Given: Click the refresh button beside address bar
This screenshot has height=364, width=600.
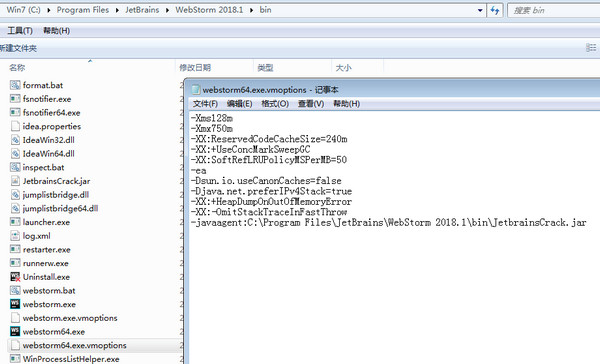Looking at the screenshot, I should 495,10.
